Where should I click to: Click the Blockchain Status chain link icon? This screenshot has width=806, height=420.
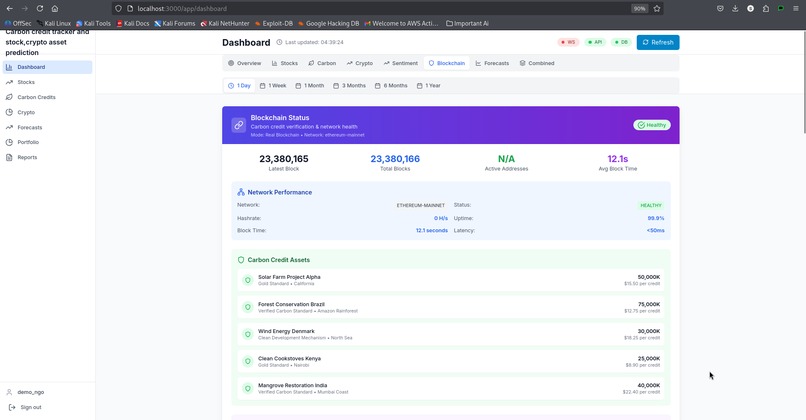click(x=239, y=125)
